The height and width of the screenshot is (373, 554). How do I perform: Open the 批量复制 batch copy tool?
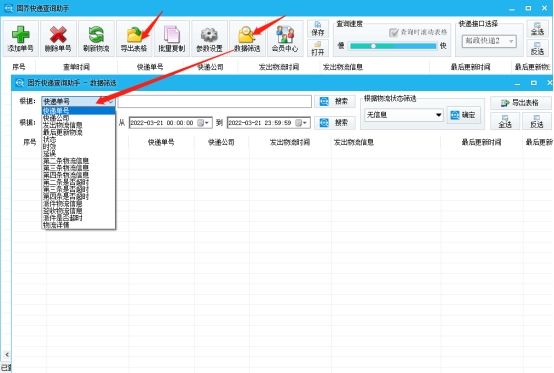pyautogui.click(x=172, y=38)
